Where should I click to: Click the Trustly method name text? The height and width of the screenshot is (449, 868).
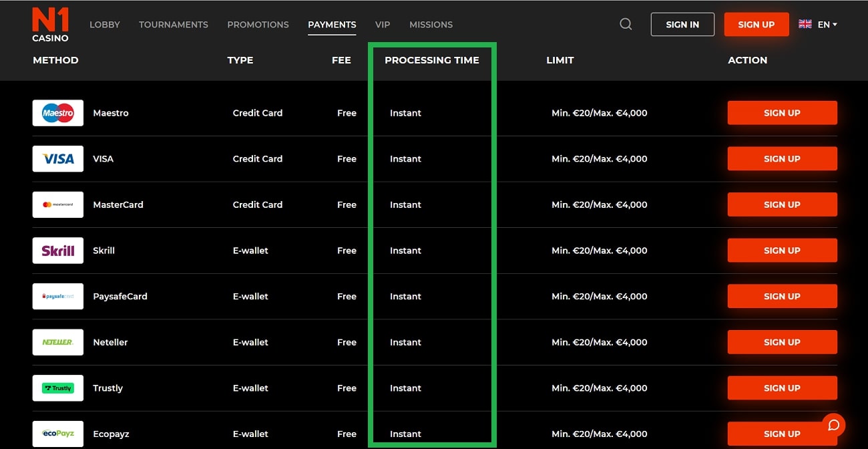pyautogui.click(x=108, y=388)
